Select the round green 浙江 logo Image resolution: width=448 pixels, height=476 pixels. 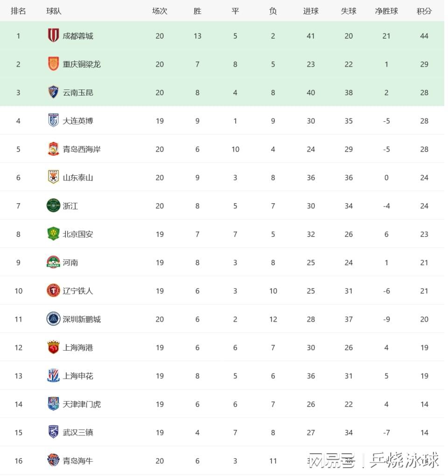54,206
